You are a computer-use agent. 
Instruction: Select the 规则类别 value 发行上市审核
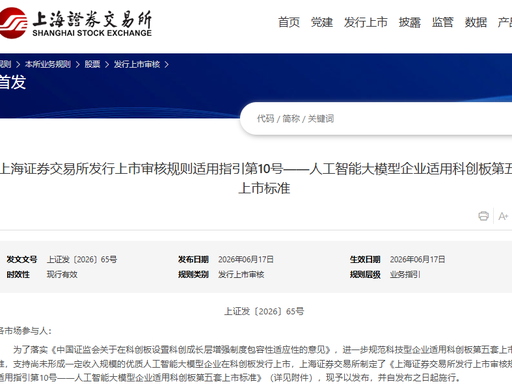[x=241, y=275]
